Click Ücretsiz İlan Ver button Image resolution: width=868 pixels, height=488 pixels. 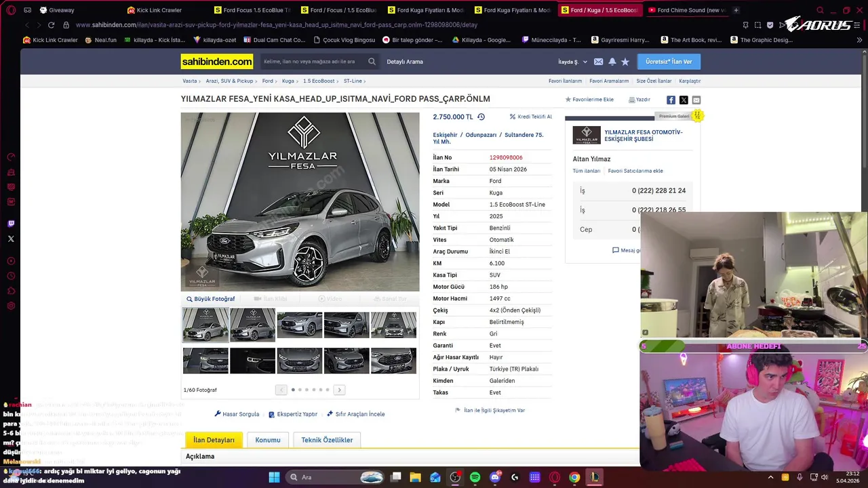click(x=669, y=62)
